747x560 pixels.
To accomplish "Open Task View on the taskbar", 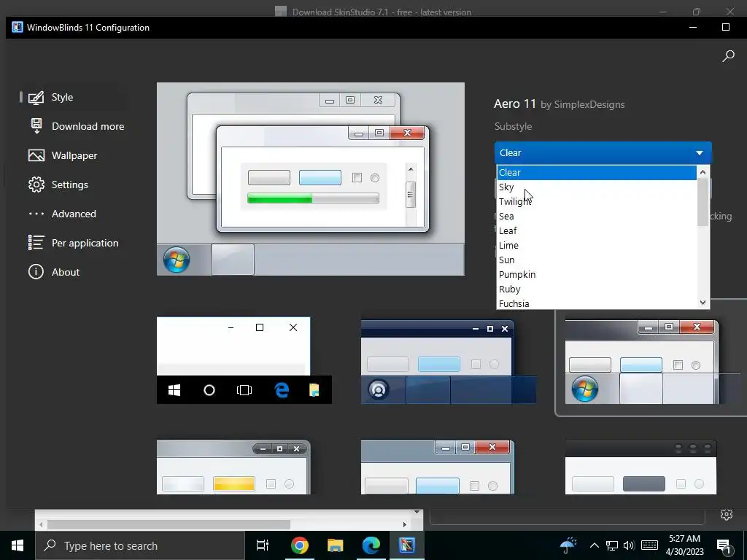I will [263, 545].
